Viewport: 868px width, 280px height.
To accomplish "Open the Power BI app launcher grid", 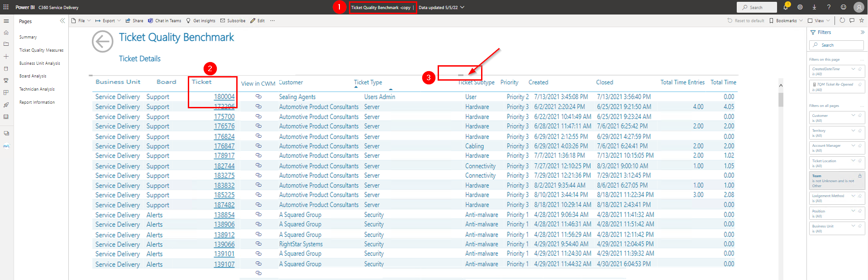I will coord(6,7).
